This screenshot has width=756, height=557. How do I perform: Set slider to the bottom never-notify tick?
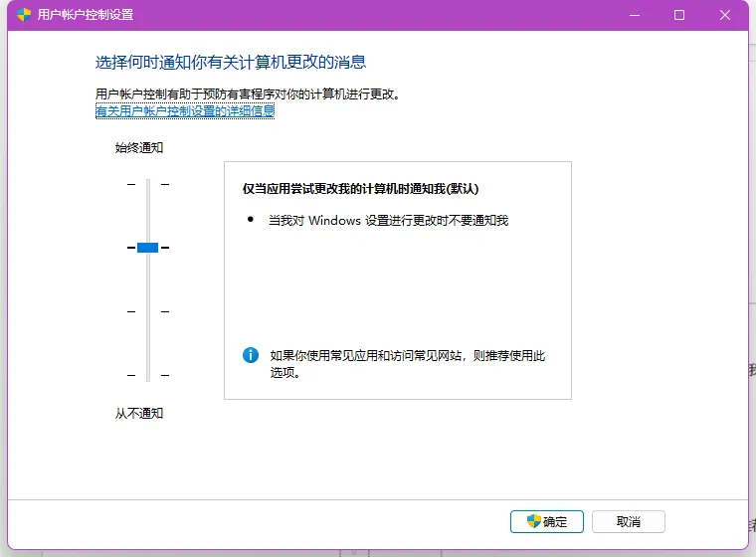148,375
